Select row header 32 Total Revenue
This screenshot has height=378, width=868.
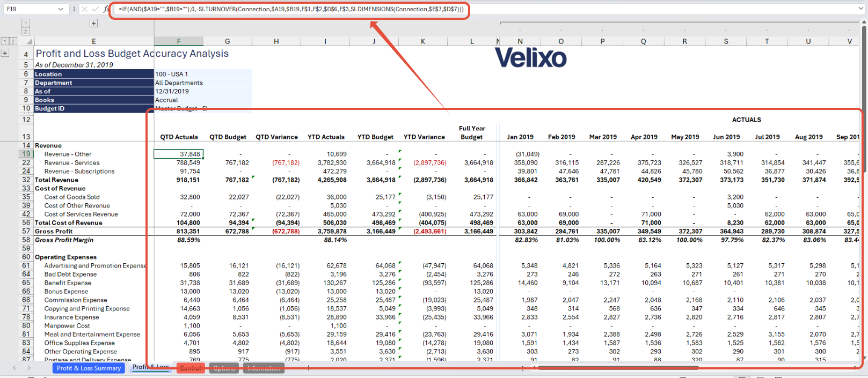[x=26, y=180]
